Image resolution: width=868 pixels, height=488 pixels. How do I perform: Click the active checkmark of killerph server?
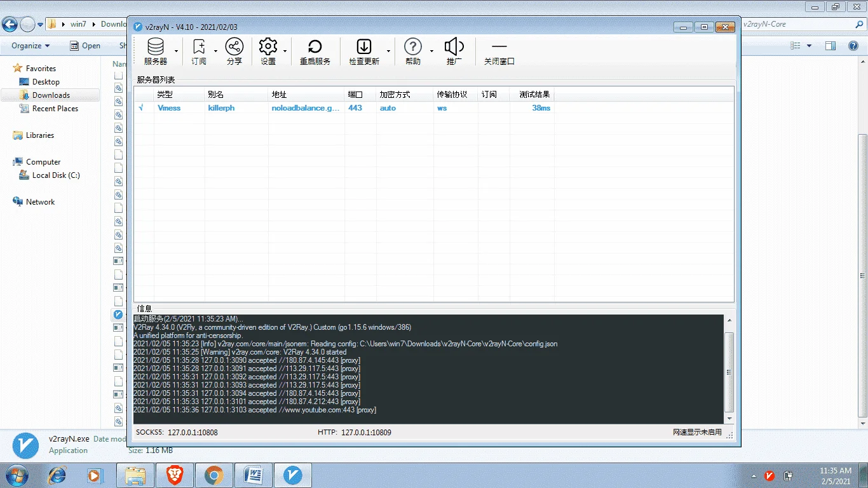(141, 108)
